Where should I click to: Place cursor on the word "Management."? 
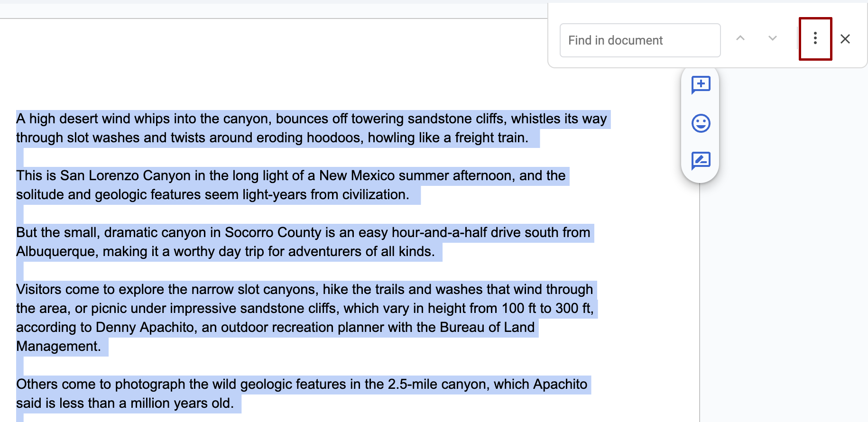click(58, 346)
